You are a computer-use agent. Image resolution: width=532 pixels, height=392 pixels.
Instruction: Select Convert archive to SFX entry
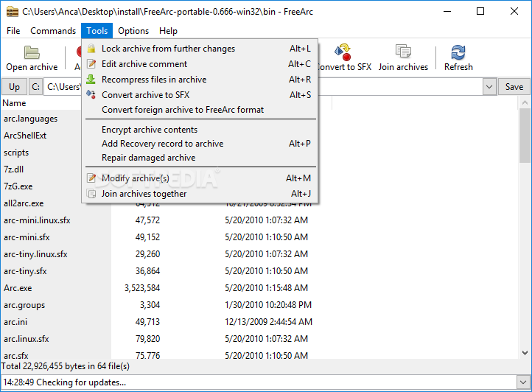click(200, 95)
